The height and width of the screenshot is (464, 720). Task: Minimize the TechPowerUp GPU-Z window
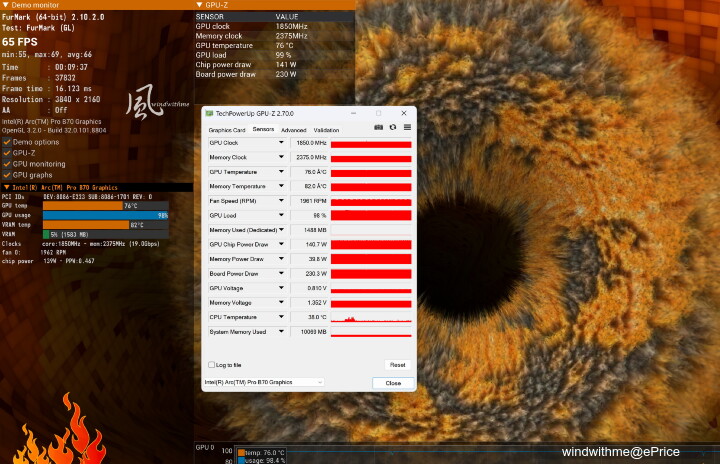(353, 113)
